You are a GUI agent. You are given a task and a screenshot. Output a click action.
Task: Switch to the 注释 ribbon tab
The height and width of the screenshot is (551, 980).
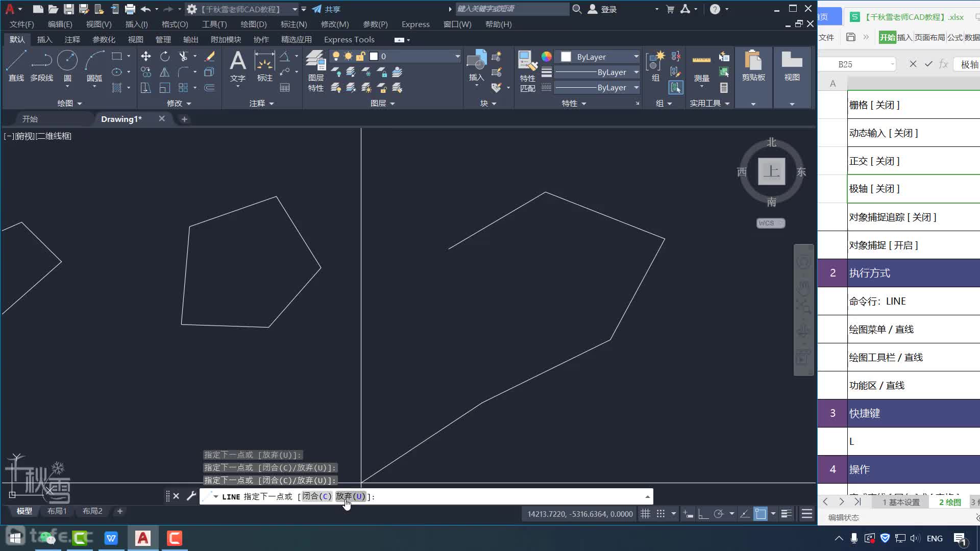point(72,39)
